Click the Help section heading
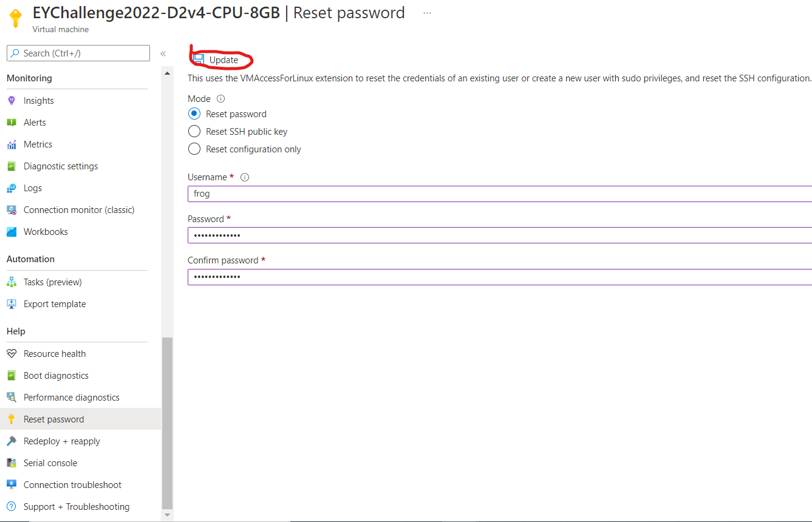This screenshot has width=812, height=522. (x=16, y=331)
